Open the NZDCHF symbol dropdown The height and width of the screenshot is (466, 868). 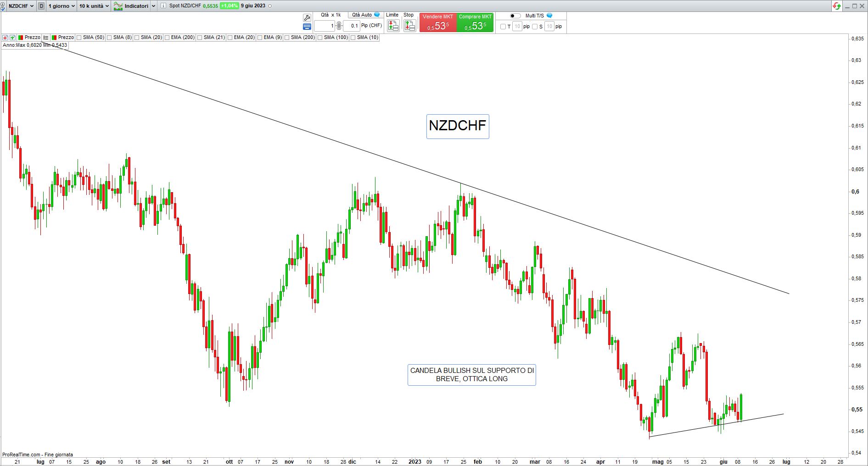(x=21, y=6)
